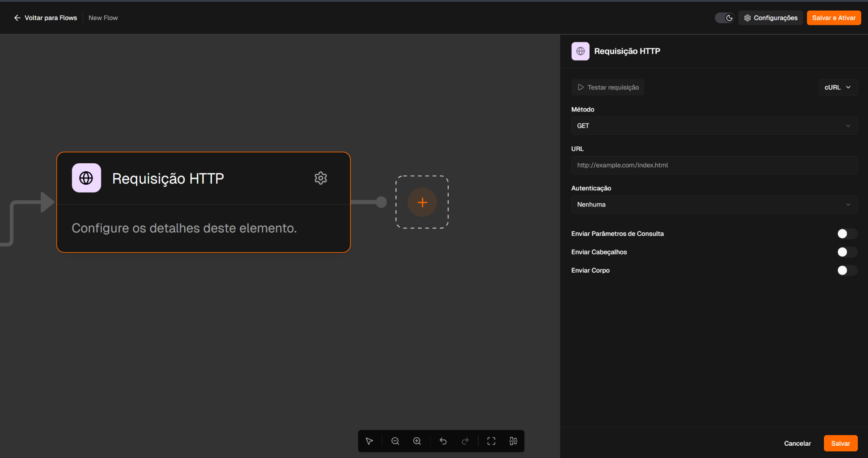Select the pointer cursor tool in bottom toolbar

click(369, 441)
